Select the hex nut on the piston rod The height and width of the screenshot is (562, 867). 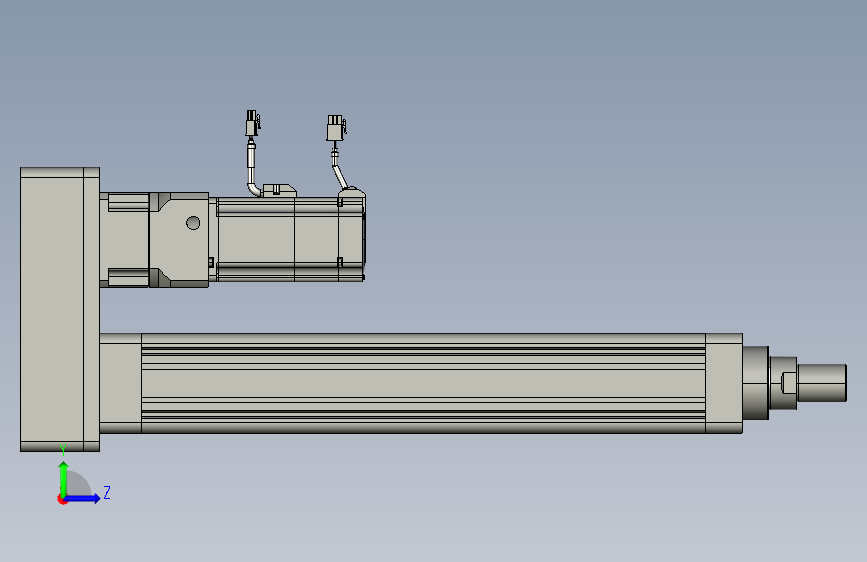pyautogui.click(x=783, y=383)
